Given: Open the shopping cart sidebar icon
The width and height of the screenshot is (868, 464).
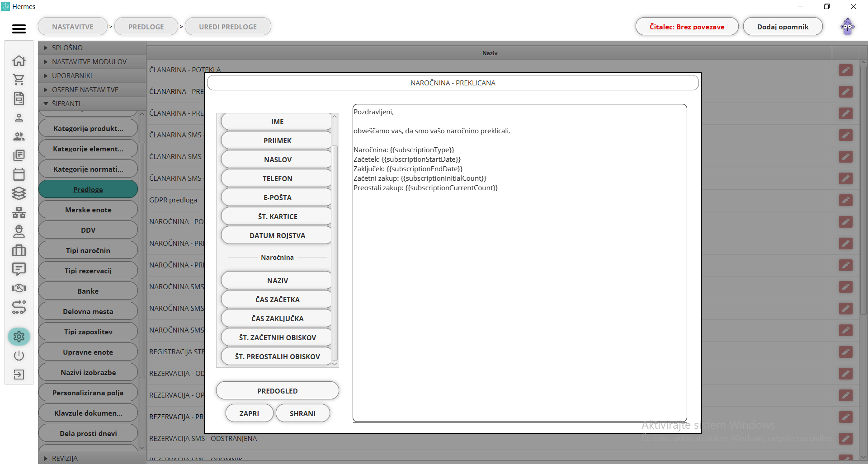Looking at the screenshot, I should [19, 80].
